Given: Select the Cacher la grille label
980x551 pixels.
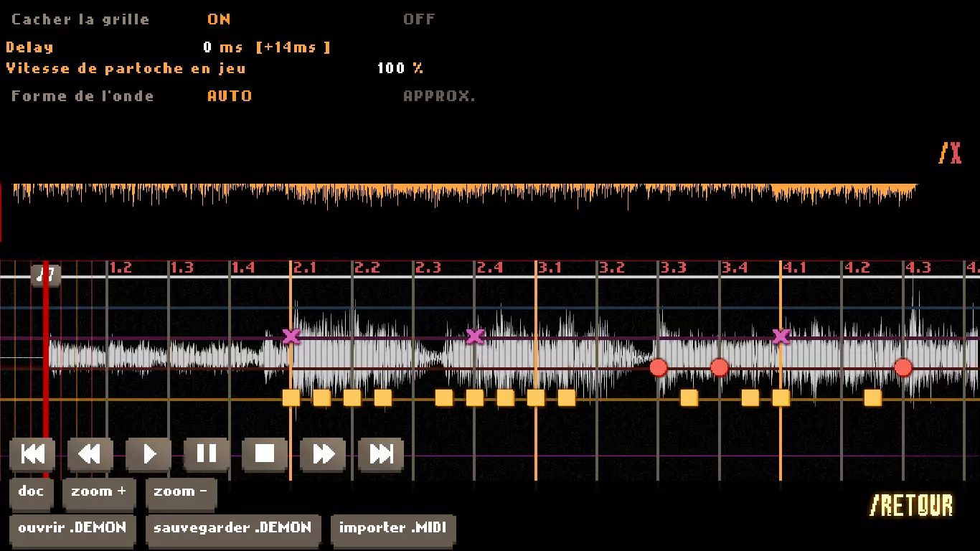Looking at the screenshot, I should click(80, 19).
